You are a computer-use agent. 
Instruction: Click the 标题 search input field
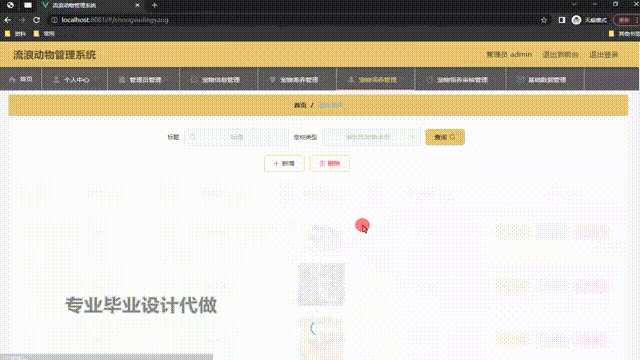pyautogui.click(x=236, y=137)
